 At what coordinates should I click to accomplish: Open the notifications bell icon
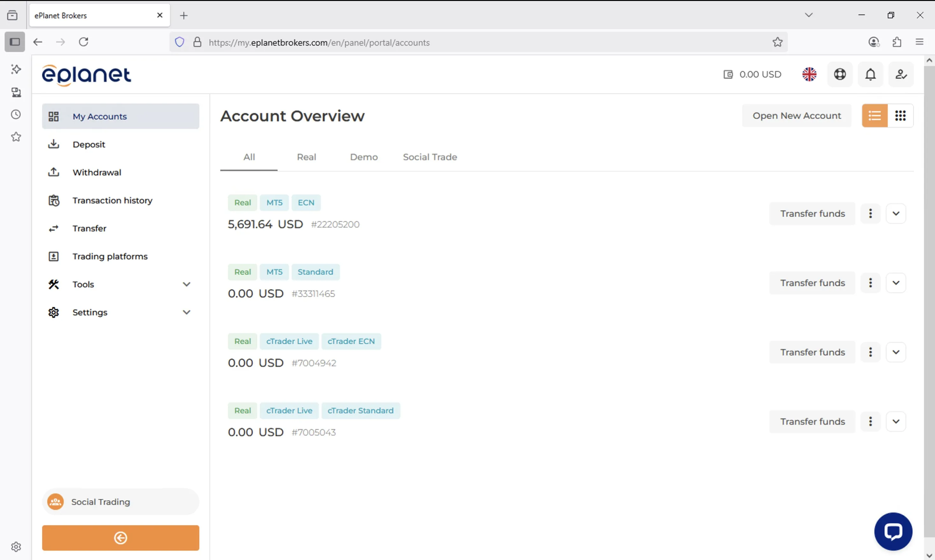870,74
